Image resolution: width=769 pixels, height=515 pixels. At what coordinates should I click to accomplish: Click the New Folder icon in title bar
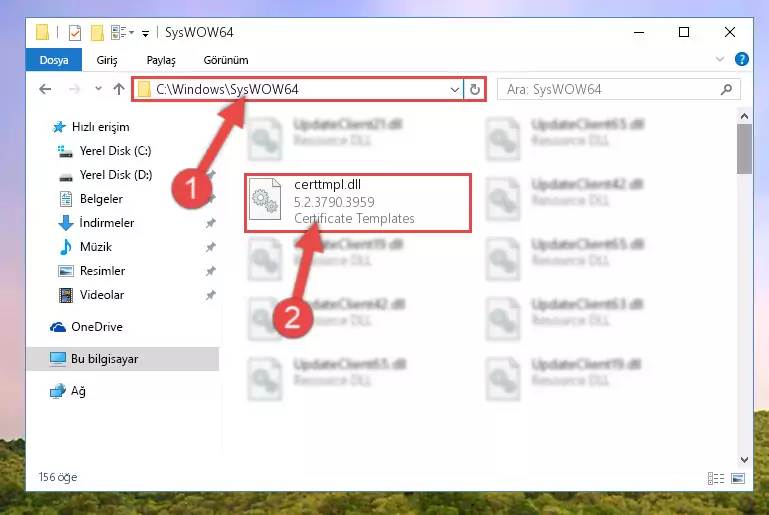[97, 33]
